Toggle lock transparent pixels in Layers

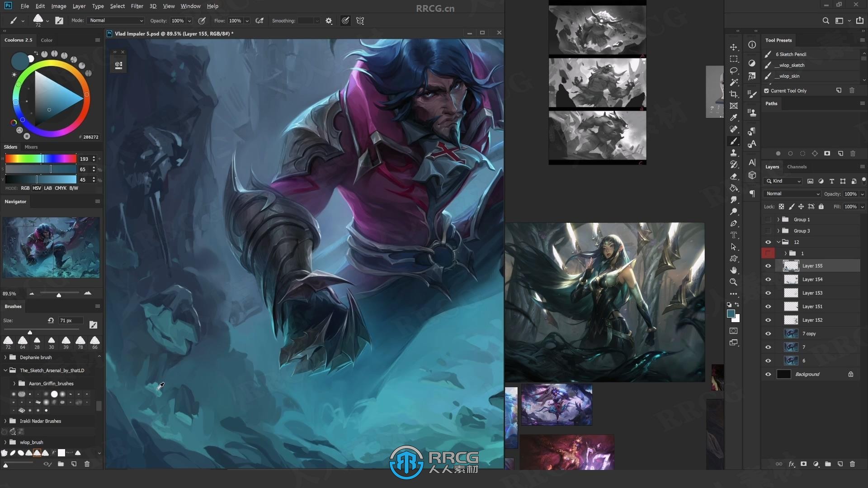tap(781, 207)
